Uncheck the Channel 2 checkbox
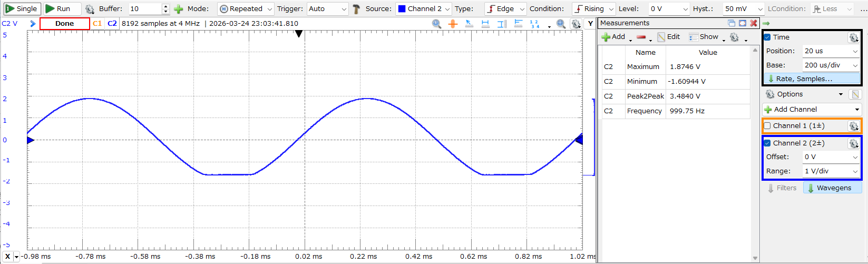 767,143
